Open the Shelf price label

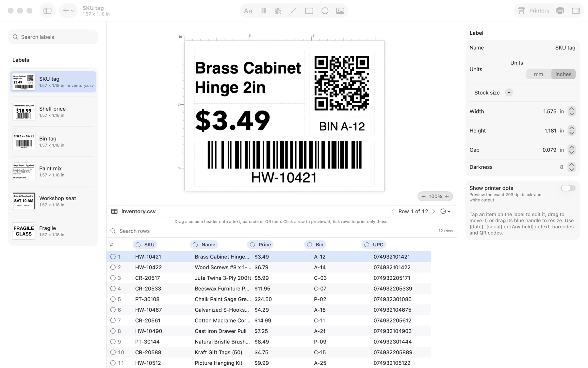(x=53, y=112)
